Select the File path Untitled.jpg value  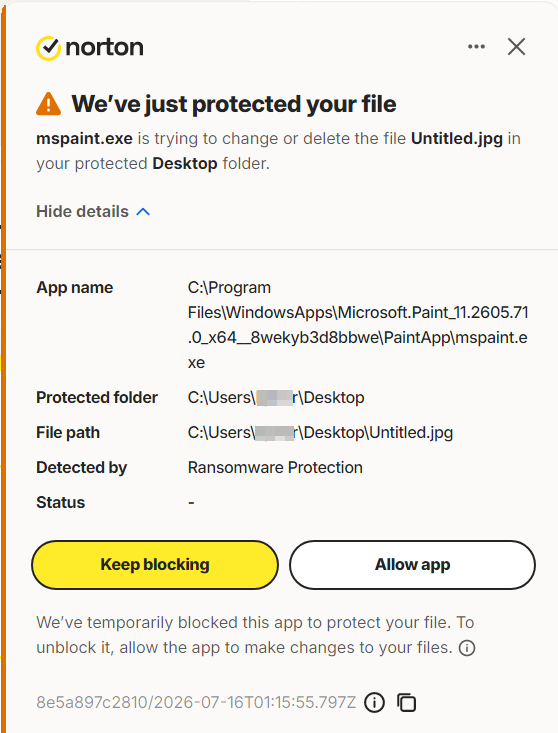(x=321, y=432)
